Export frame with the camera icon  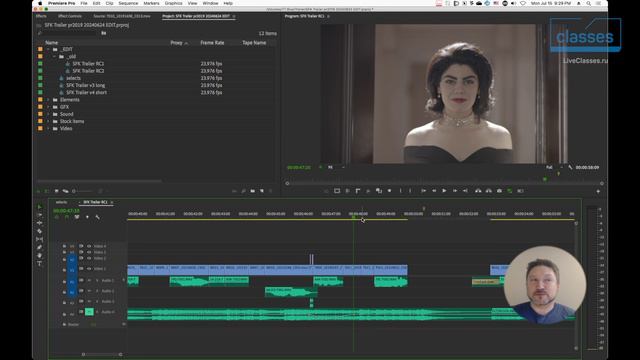[499, 191]
